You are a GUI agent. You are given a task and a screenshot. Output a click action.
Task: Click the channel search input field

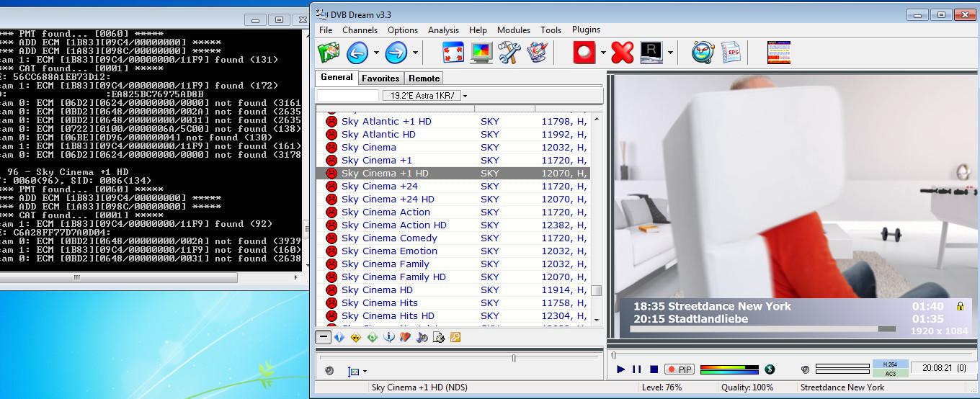tap(348, 96)
